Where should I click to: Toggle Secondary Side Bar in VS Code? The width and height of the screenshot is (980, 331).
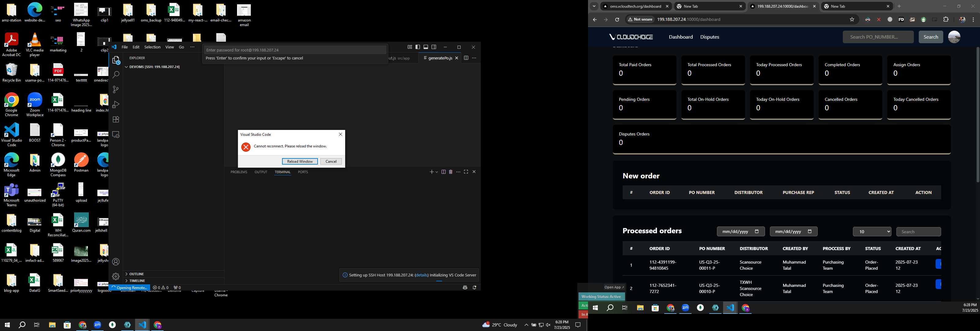pyautogui.click(x=434, y=47)
